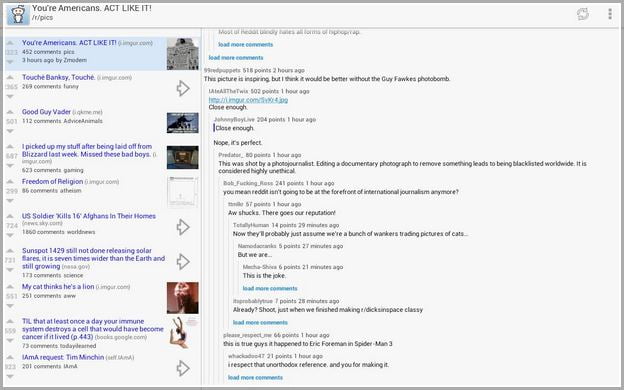Screen dimensions: 624x390
Task: Open link arrow icon for Tim Minchin post
Action: pyautogui.click(x=183, y=368)
